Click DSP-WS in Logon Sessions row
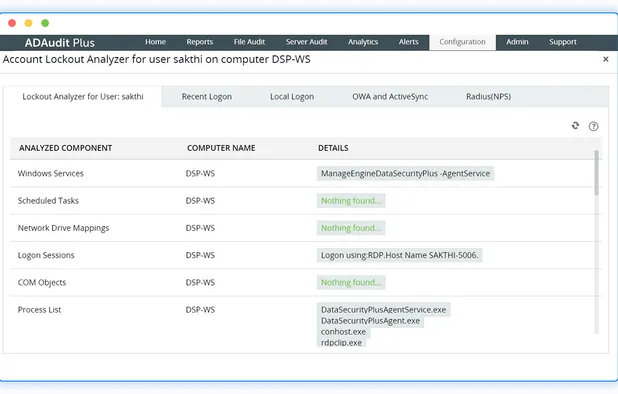 tap(200, 255)
